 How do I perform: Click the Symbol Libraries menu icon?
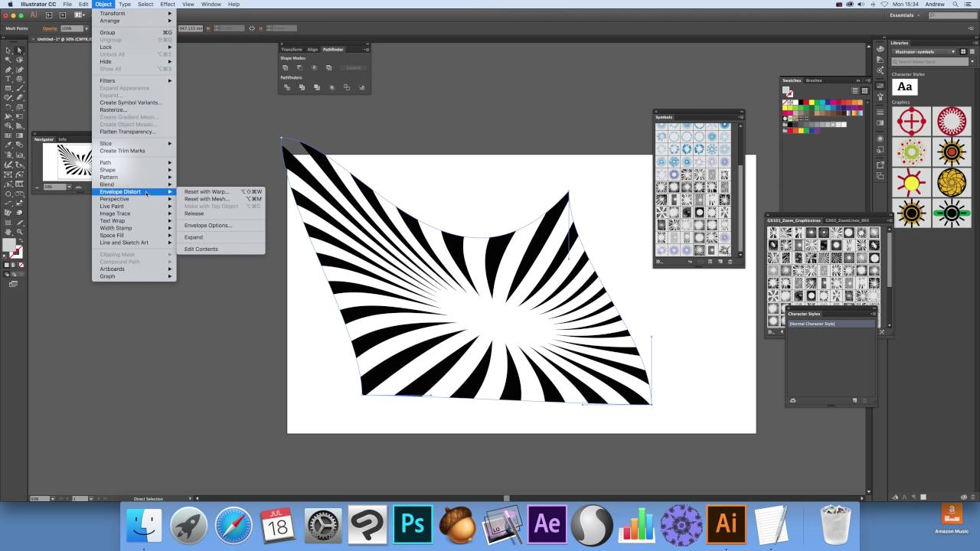pos(658,262)
